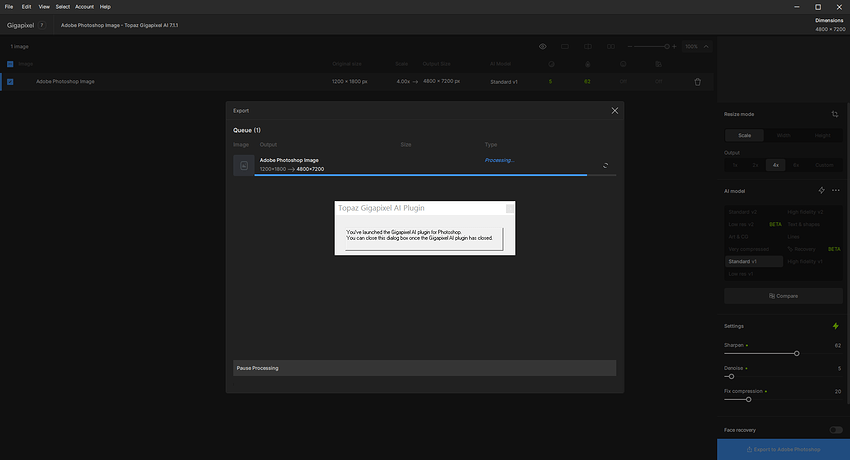This screenshot has width=850, height=460.
Task: Choose 2x output scale
Action: pyautogui.click(x=755, y=165)
